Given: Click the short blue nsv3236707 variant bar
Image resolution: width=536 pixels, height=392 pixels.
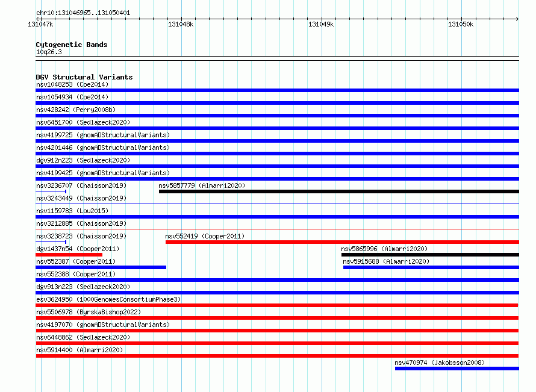Looking at the screenshot, I should click(51, 191).
